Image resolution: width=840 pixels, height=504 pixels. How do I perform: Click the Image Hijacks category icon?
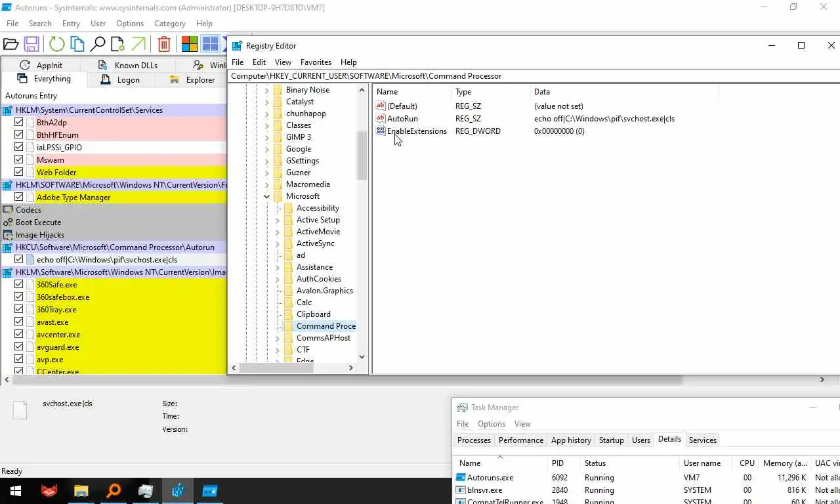coord(8,235)
